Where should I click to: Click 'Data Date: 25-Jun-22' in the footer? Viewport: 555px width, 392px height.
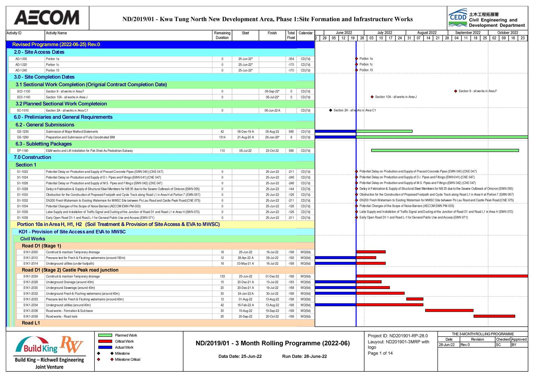point(240,356)
